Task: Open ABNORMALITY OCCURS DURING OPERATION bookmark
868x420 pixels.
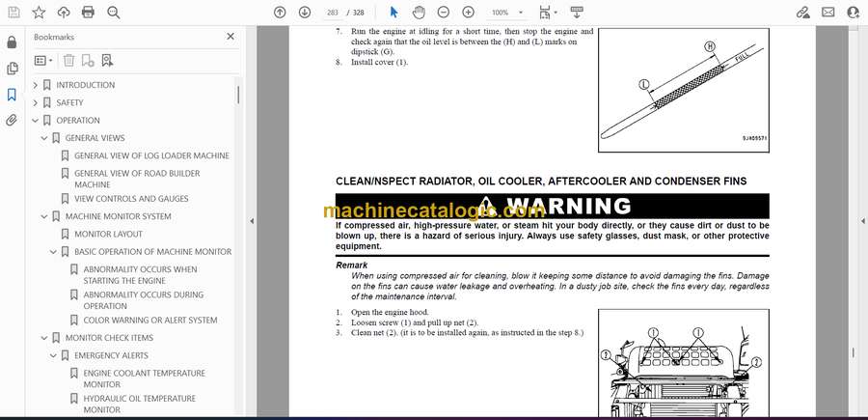Action: click(144, 300)
